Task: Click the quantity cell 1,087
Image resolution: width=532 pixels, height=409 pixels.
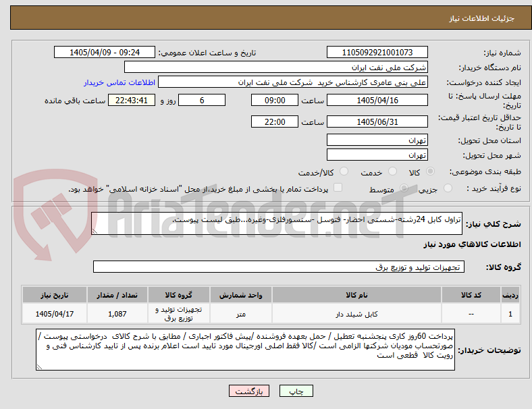Action: [117, 314]
